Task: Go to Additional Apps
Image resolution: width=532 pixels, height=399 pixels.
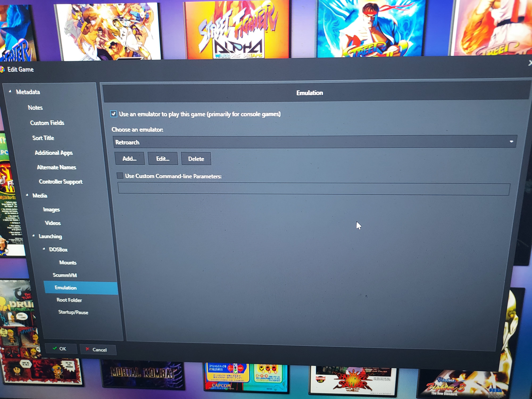Action: coord(54,153)
